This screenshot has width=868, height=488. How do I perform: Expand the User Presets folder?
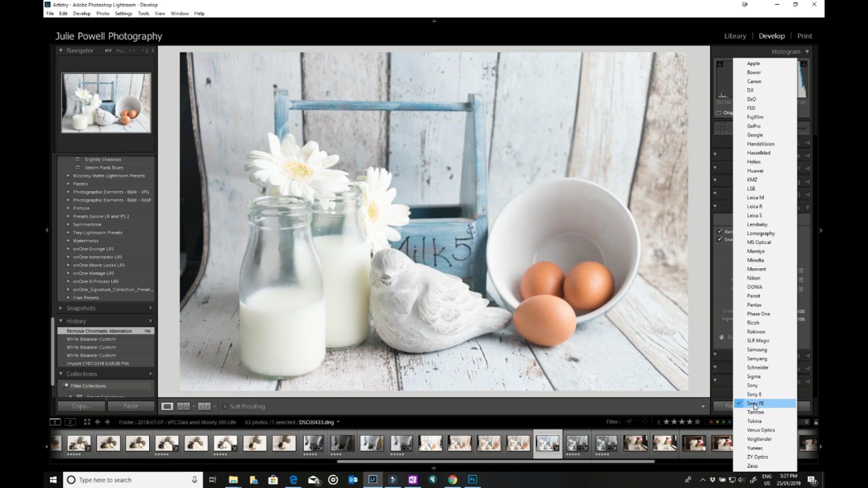(x=68, y=298)
